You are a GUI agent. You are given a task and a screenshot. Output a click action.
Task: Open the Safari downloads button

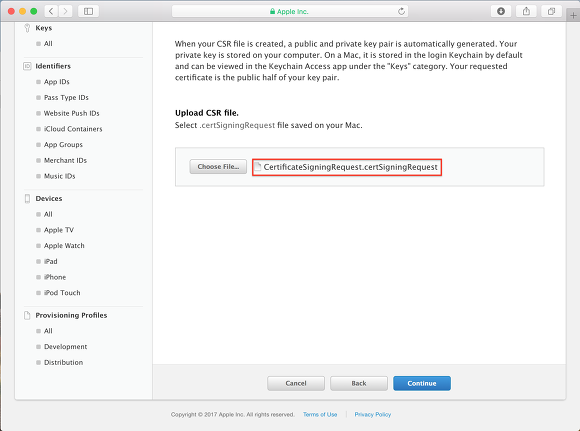501,11
